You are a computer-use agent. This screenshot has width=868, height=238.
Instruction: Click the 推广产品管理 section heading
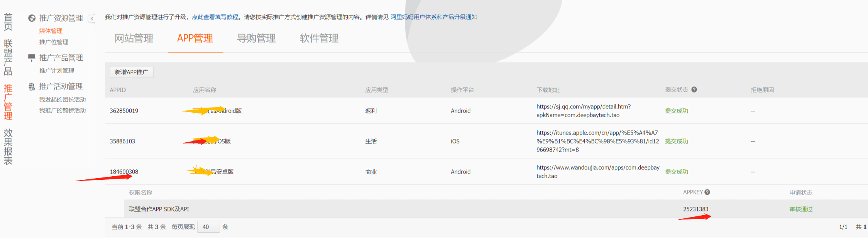tap(61, 58)
